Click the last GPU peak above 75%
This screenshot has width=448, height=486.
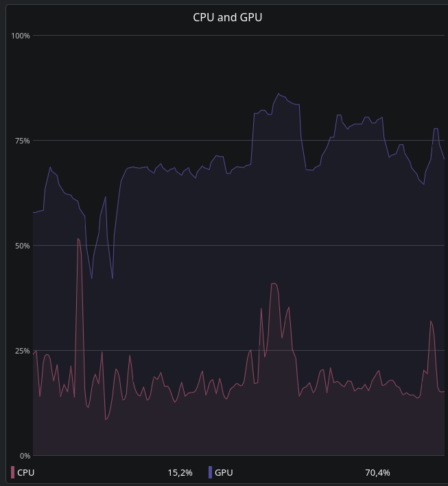point(436,128)
